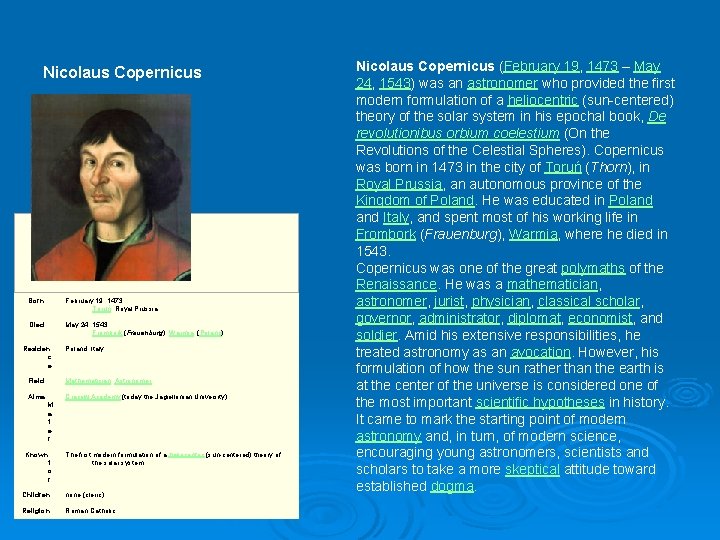The height and width of the screenshot is (540, 720).
Task: Click the italic '(Frauenburg)' in the infobox Died row
Action: click(x=144, y=333)
